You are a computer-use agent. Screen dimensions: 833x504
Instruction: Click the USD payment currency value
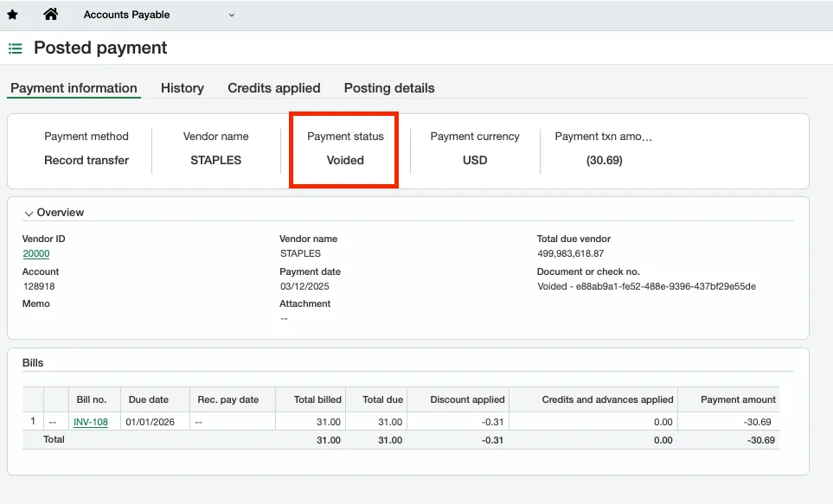pyautogui.click(x=475, y=161)
